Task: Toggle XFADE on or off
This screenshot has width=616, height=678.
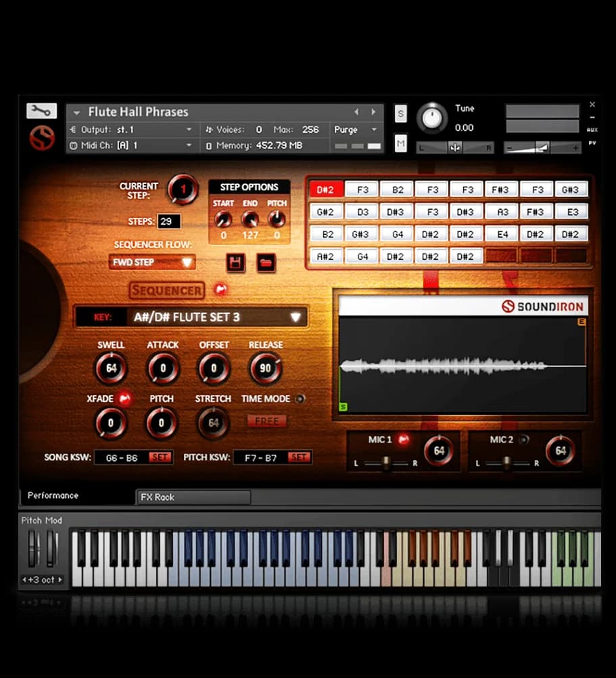Action: tap(124, 399)
